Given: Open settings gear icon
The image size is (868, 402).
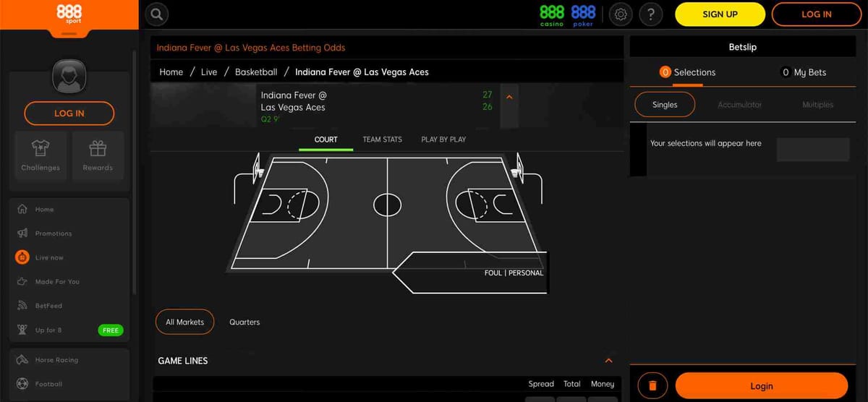Looking at the screenshot, I should click(621, 14).
